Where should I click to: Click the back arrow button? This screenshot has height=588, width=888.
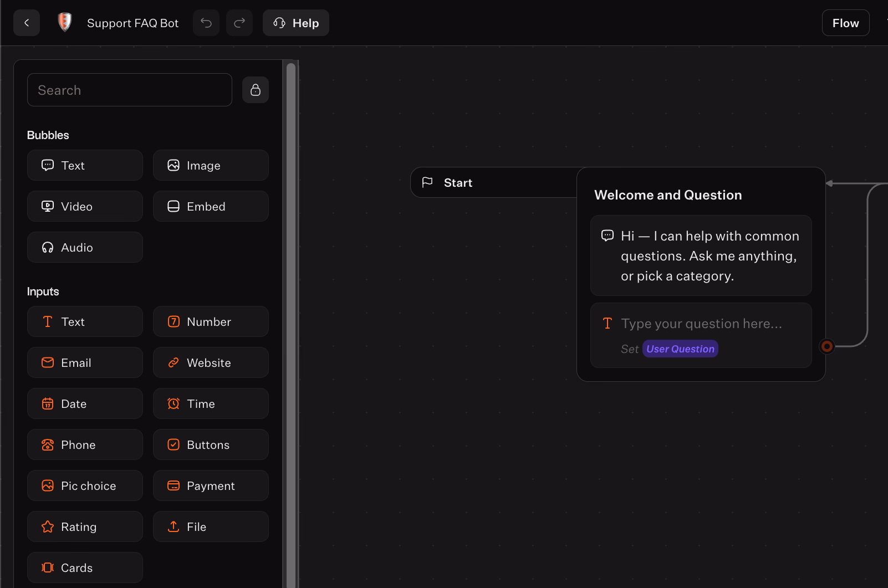pos(27,23)
